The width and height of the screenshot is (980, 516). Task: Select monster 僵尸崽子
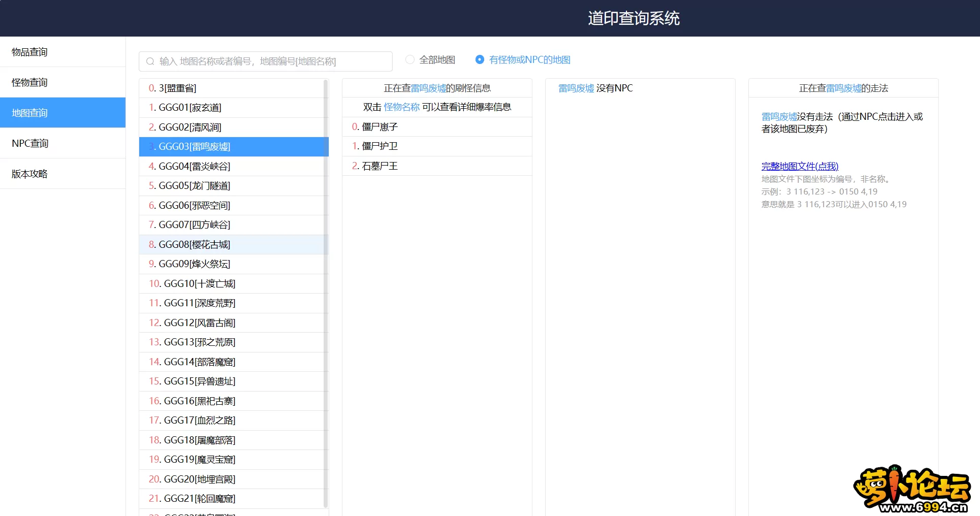(437, 127)
